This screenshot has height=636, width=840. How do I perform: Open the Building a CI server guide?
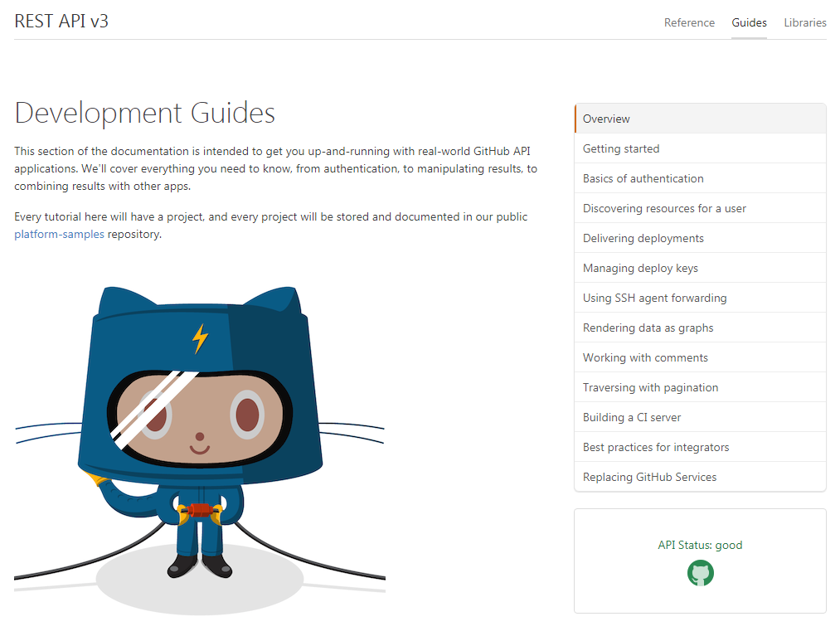coord(633,417)
